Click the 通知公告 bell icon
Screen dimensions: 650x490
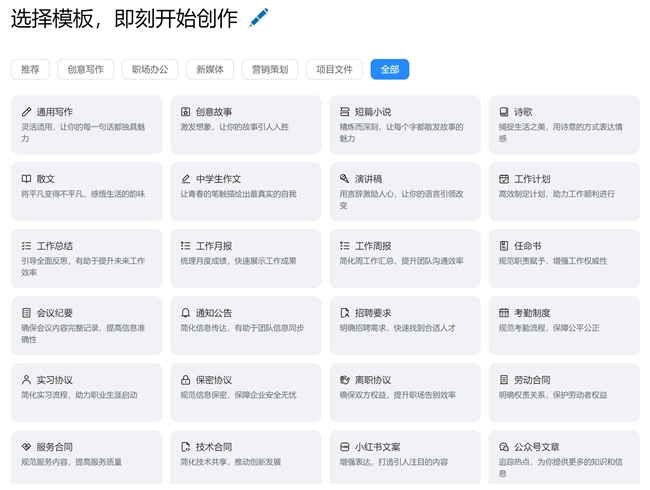pyautogui.click(x=186, y=313)
